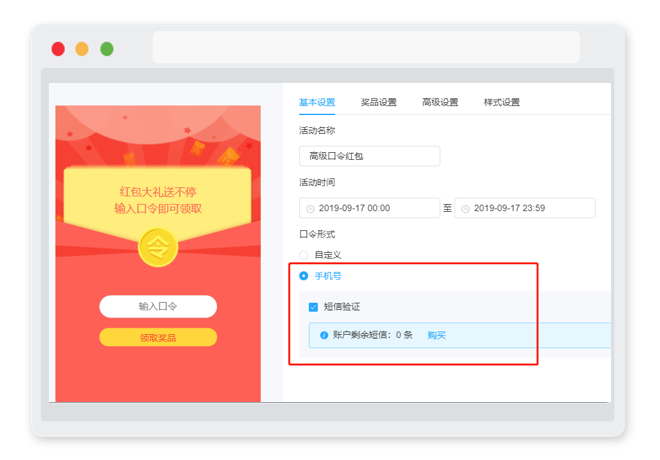Toggle the 短信验证 checkbox

[x=313, y=307]
